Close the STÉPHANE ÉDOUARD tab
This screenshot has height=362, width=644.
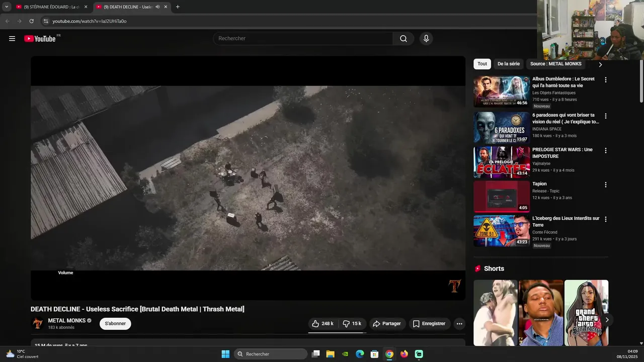pyautogui.click(x=86, y=7)
